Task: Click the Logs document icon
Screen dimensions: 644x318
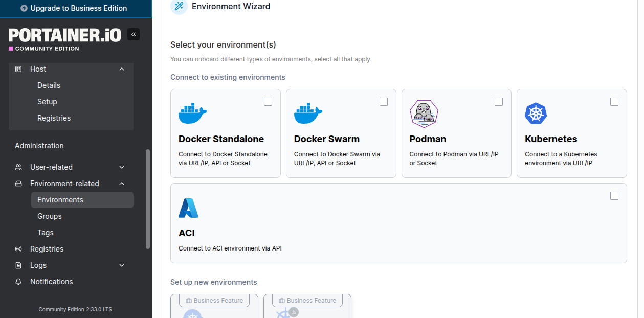Action: tap(18, 265)
